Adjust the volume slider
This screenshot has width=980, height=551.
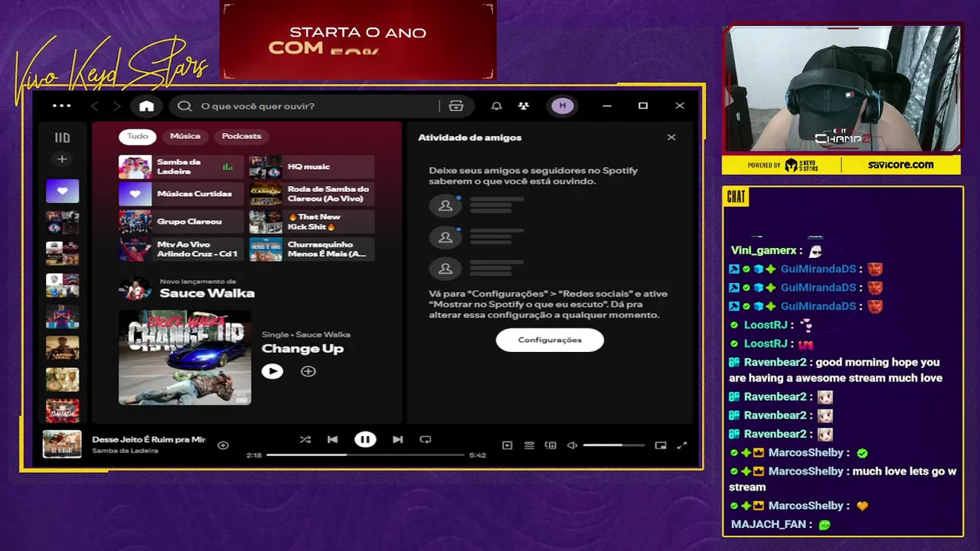tap(613, 445)
